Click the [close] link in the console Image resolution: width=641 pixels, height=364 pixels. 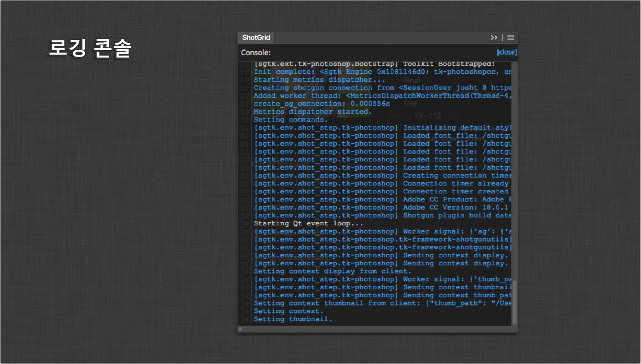pos(507,52)
